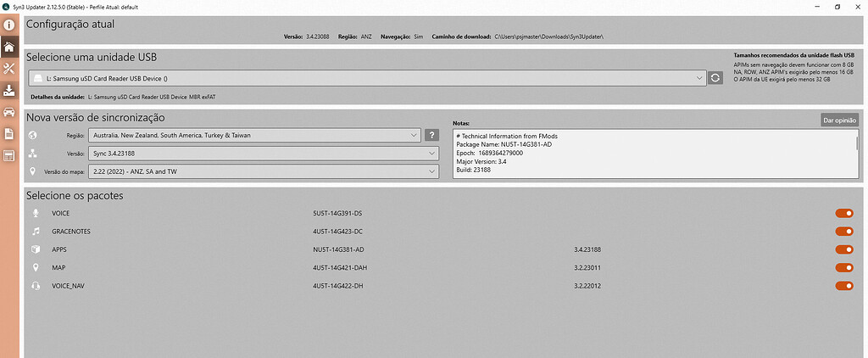868x358 pixels.
Task: Click APPS version 3.4.23188 value
Action: pos(588,250)
